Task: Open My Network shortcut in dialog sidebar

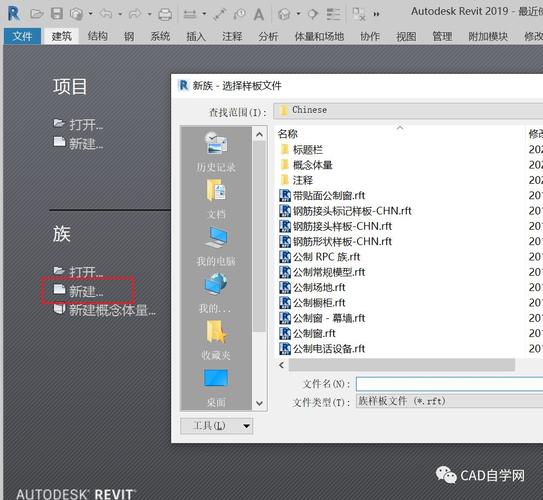Action: click(x=215, y=293)
